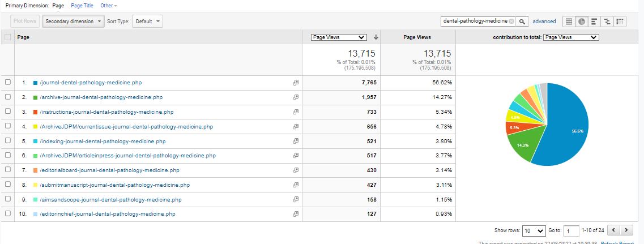Click the search filter input field

click(x=475, y=22)
